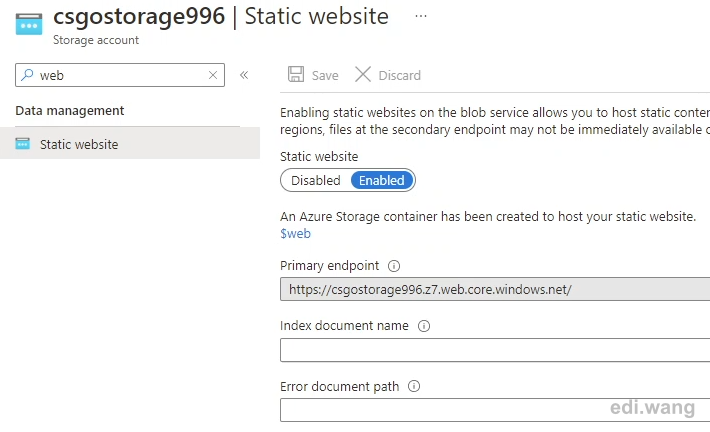Focus the Error document path field
This screenshot has width=710, height=432.
point(495,410)
